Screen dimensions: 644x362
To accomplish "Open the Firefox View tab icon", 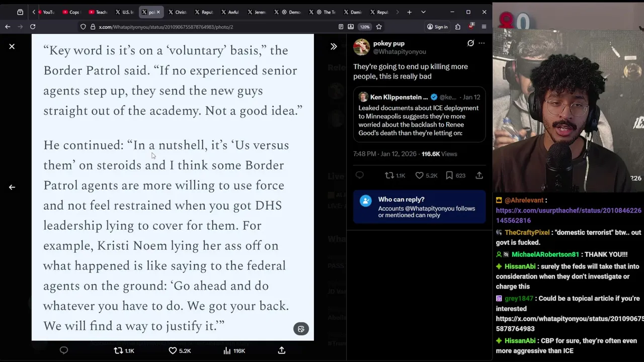I will pos(20,12).
